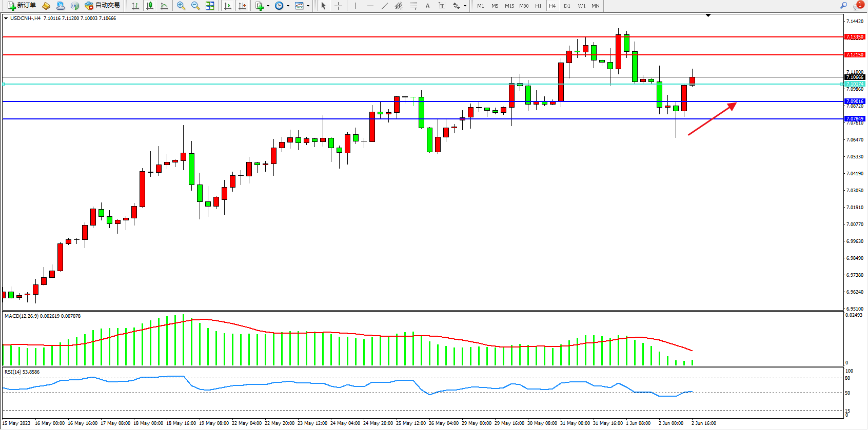
Task: Click the red 7.13350 horizontal line price label
Action: (x=855, y=37)
